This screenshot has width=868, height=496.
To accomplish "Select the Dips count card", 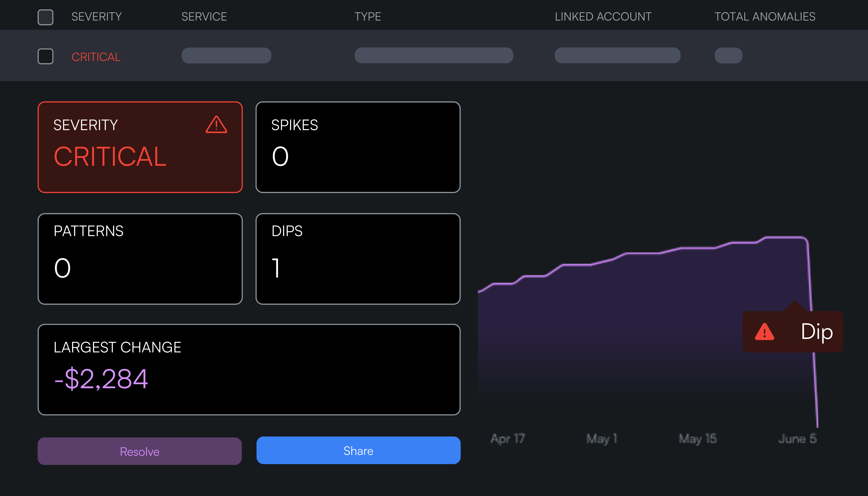I will [x=358, y=259].
